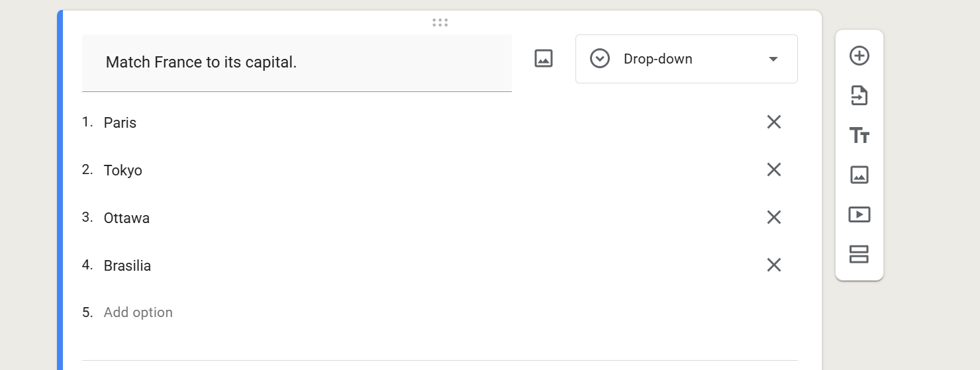
Task: Insert image next to the question title
Action: click(x=543, y=58)
